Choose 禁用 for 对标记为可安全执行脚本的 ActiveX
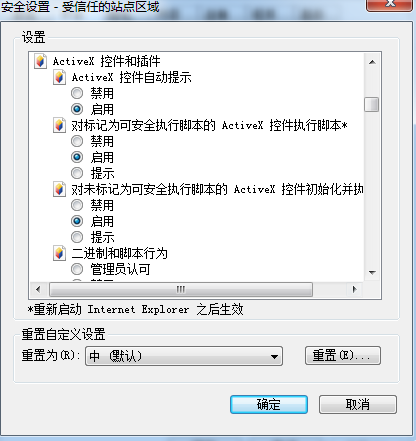 77,141
